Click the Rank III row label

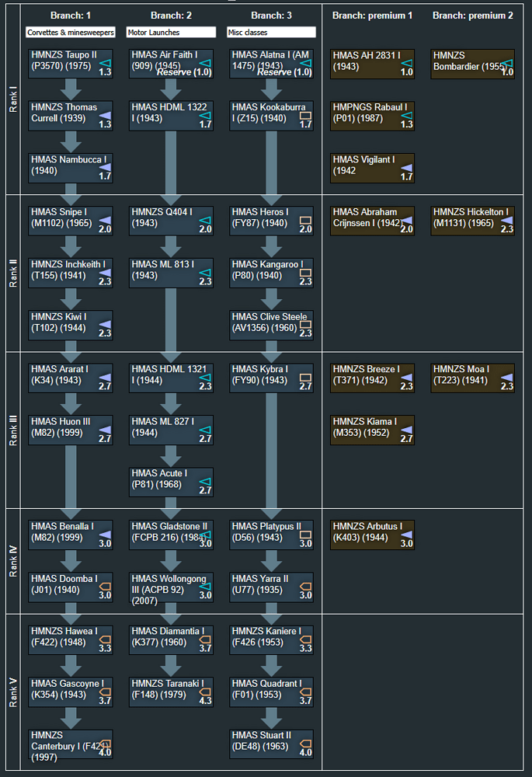click(12, 430)
